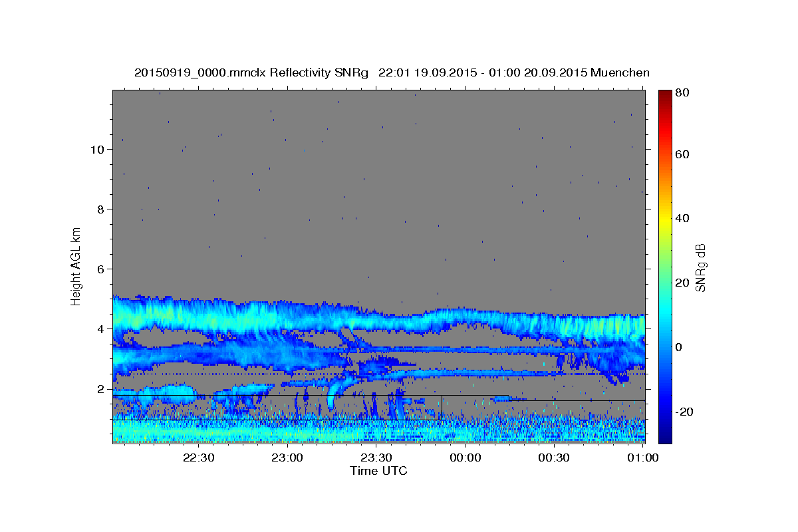Click the plot title text beginning 20150919_0000.mmclx
The width and height of the screenshot is (798, 532).
392,72
